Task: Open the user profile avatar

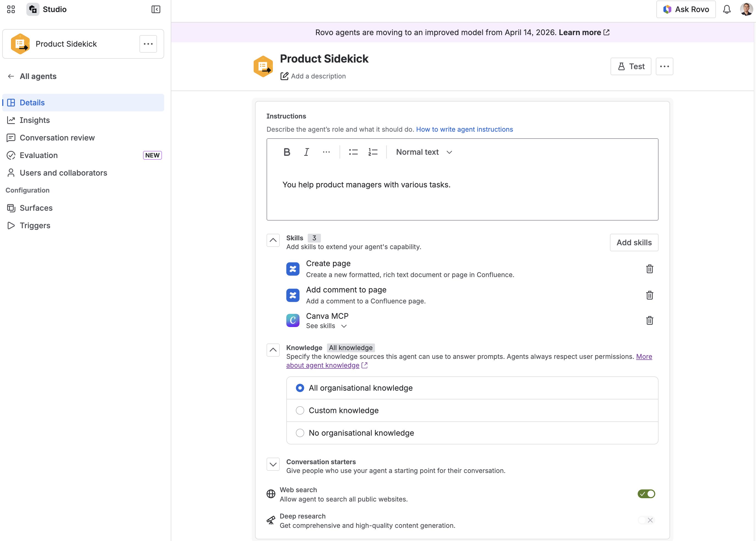Action: click(x=746, y=9)
